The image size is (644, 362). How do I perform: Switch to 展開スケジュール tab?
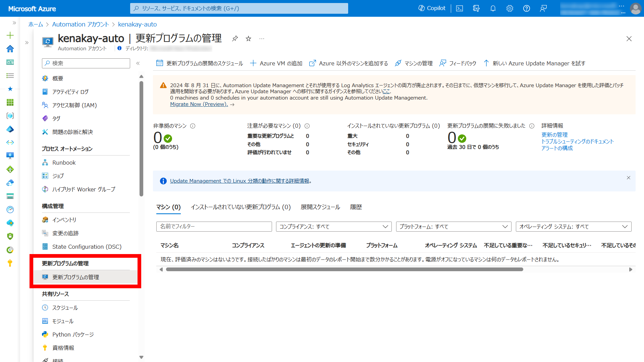tap(320, 207)
